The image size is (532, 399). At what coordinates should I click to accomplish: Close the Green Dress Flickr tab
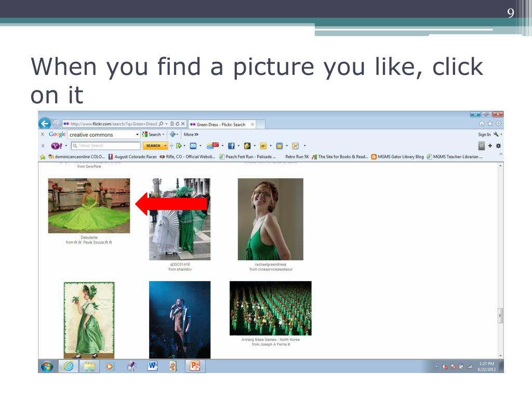click(252, 125)
